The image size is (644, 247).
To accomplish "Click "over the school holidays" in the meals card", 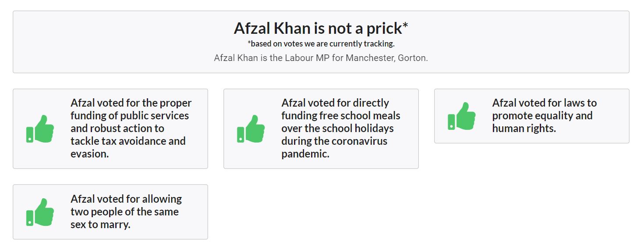I will pyautogui.click(x=337, y=129).
